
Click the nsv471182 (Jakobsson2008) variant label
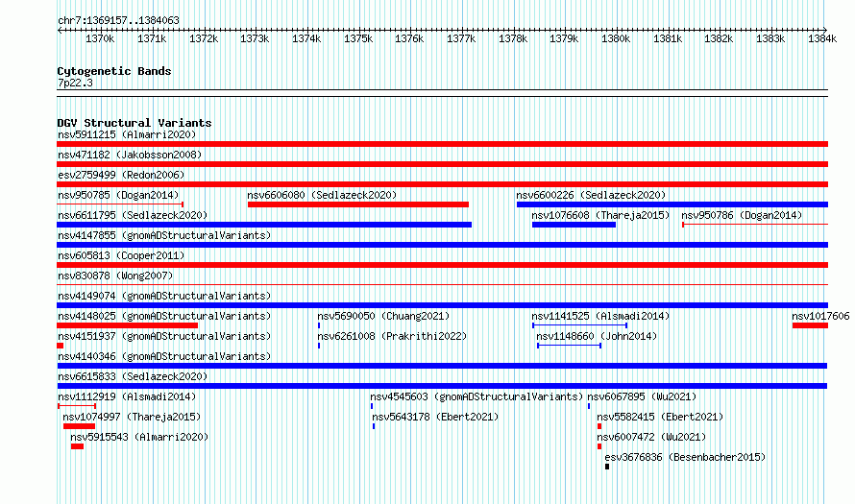[x=130, y=155]
